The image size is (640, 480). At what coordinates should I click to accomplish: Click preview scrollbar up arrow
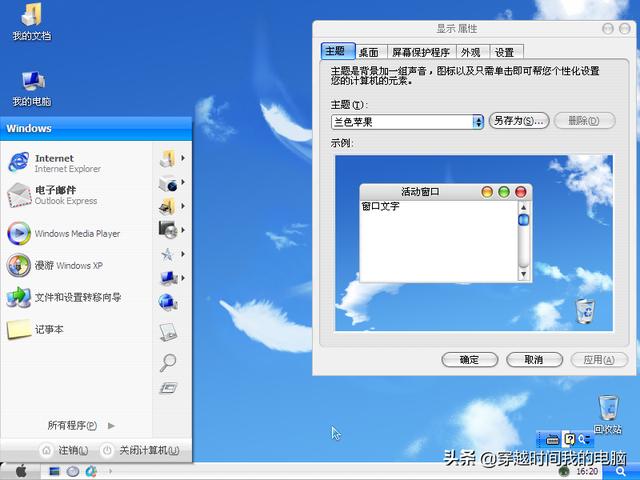524,207
